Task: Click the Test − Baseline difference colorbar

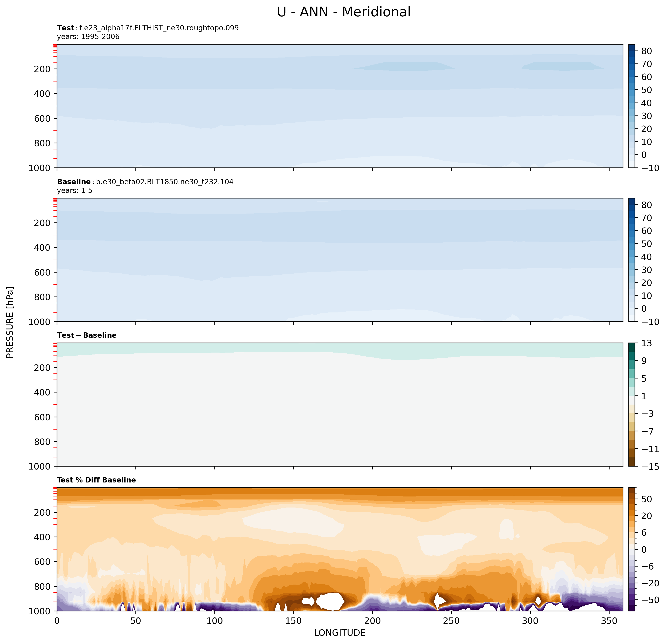Action: [632, 405]
